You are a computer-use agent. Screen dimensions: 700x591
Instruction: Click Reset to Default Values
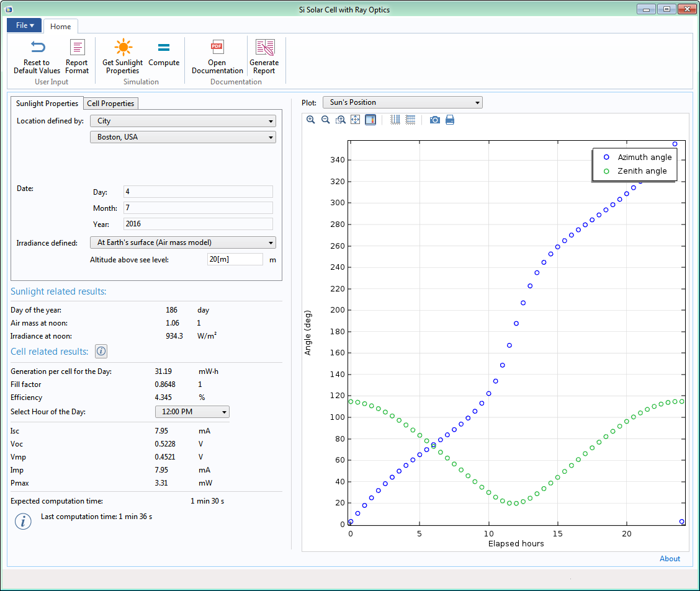click(37, 56)
